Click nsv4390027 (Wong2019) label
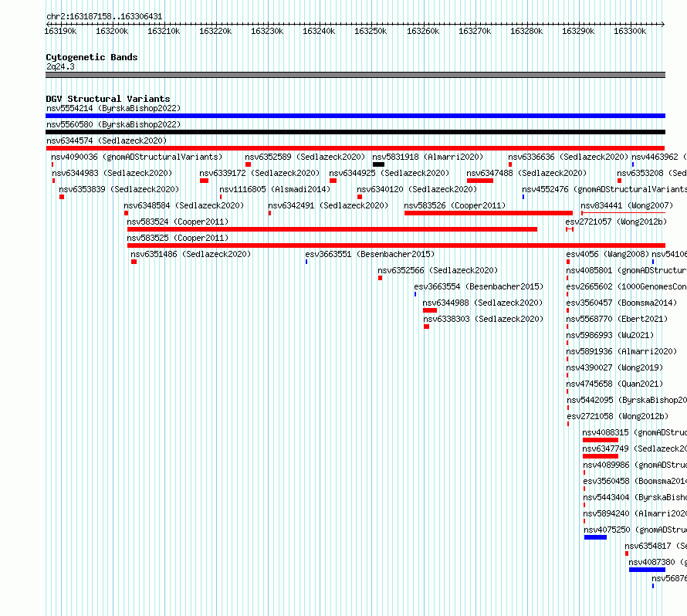The height and width of the screenshot is (616, 687). pyautogui.click(x=614, y=367)
